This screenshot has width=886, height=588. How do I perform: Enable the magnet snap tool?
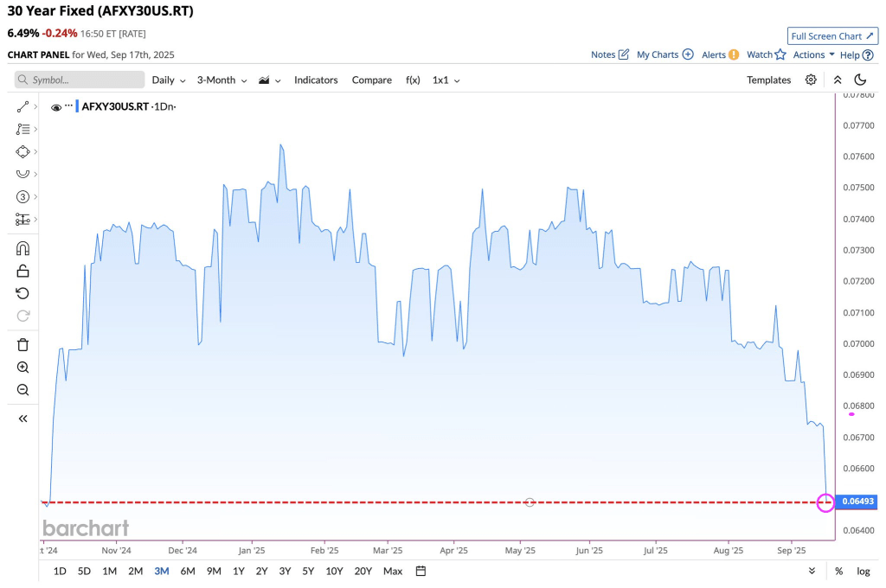pyautogui.click(x=23, y=249)
